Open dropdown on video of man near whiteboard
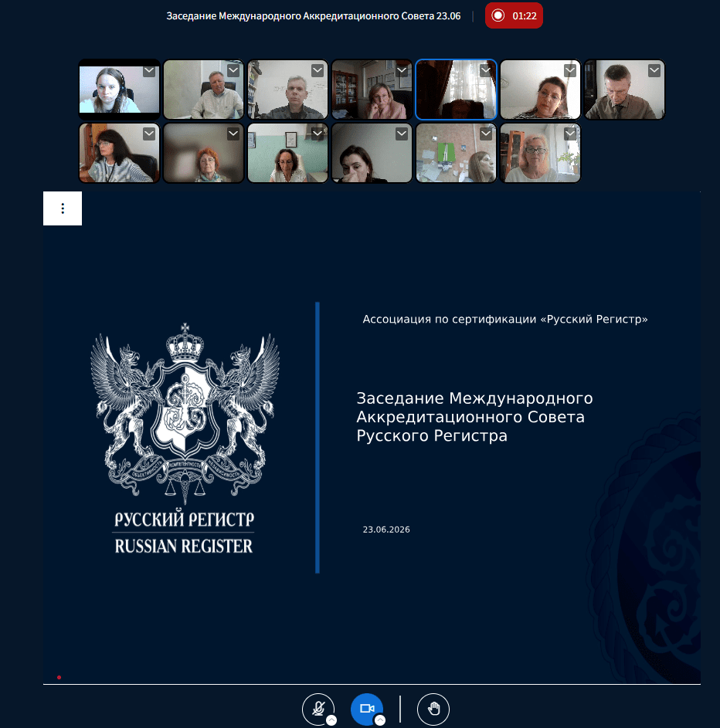The image size is (720, 728). point(318,70)
